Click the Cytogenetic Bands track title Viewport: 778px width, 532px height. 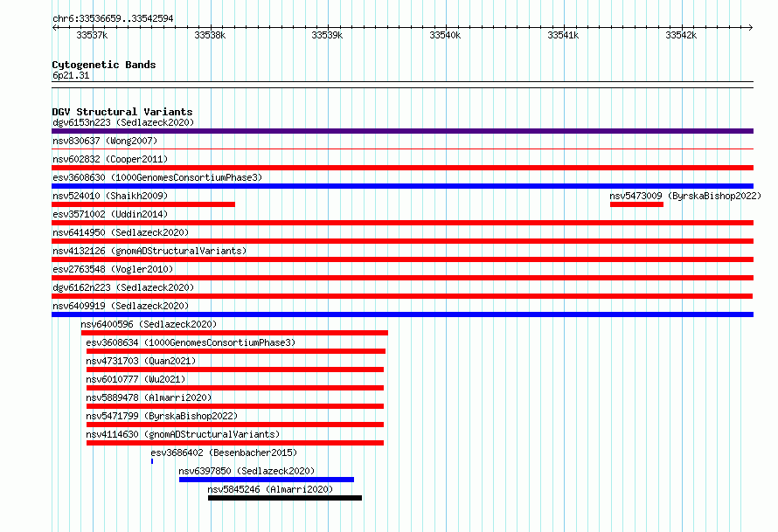(x=104, y=65)
